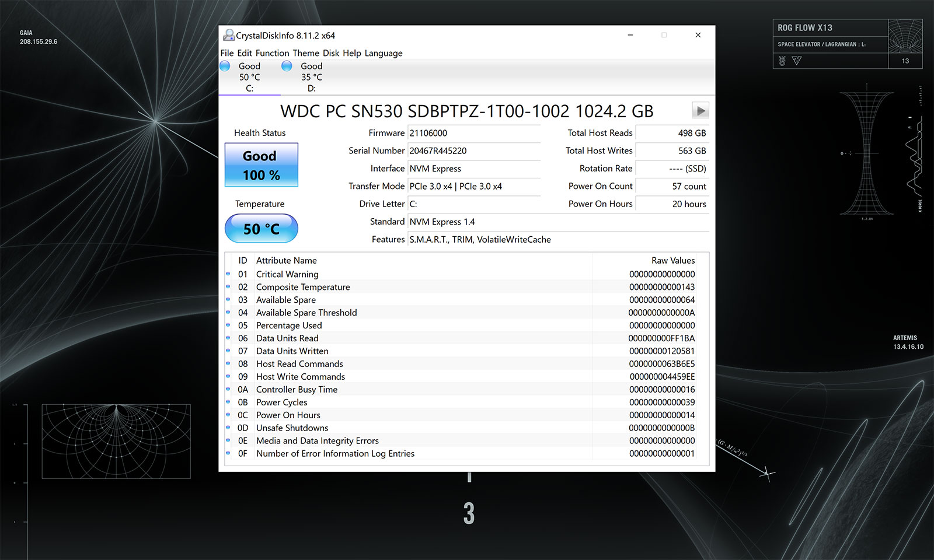Open the File menu
The width and height of the screenshot is (934, 560).
tap(227, 53)
